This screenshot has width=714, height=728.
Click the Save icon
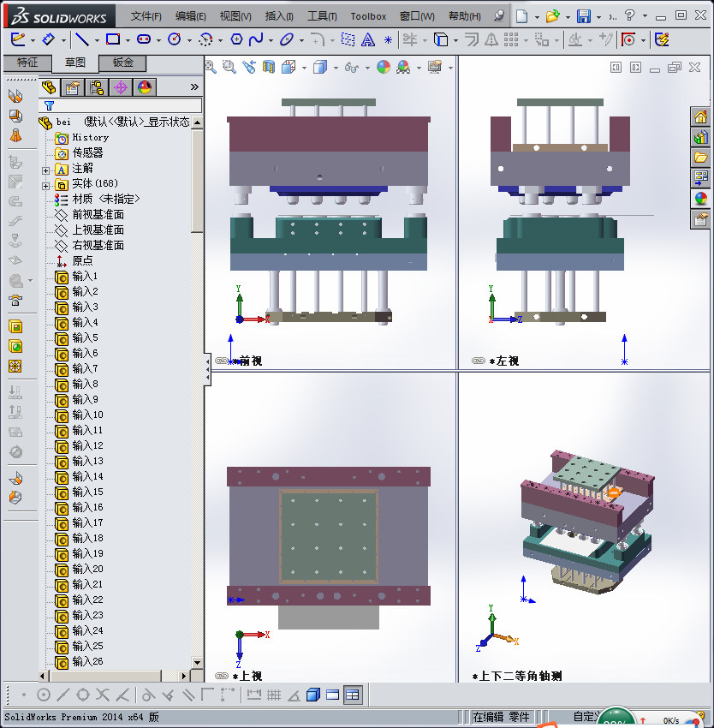(584, 16)
